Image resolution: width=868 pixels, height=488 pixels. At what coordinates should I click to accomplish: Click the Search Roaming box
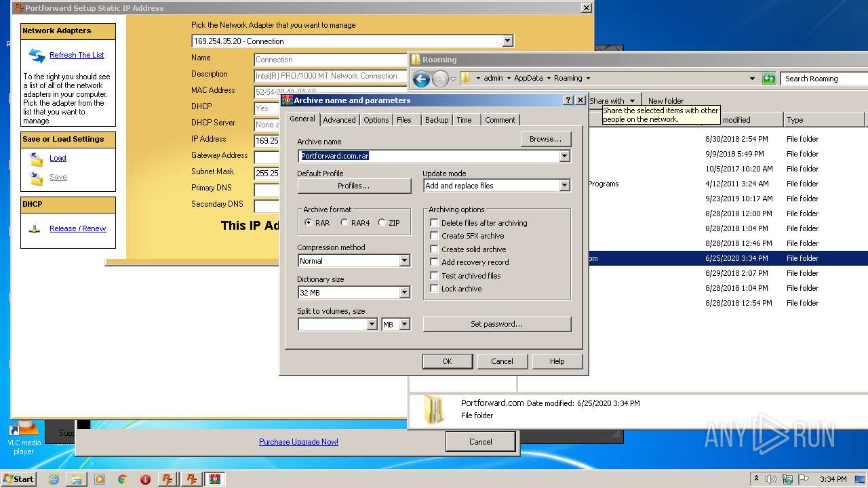point(824,79)
